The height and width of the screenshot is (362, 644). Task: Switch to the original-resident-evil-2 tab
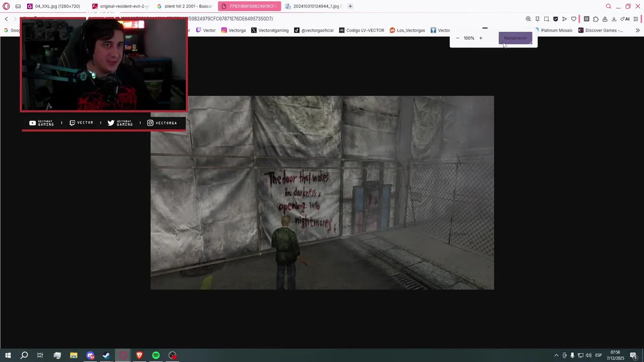pyautogui.click(x=120, y=7)
